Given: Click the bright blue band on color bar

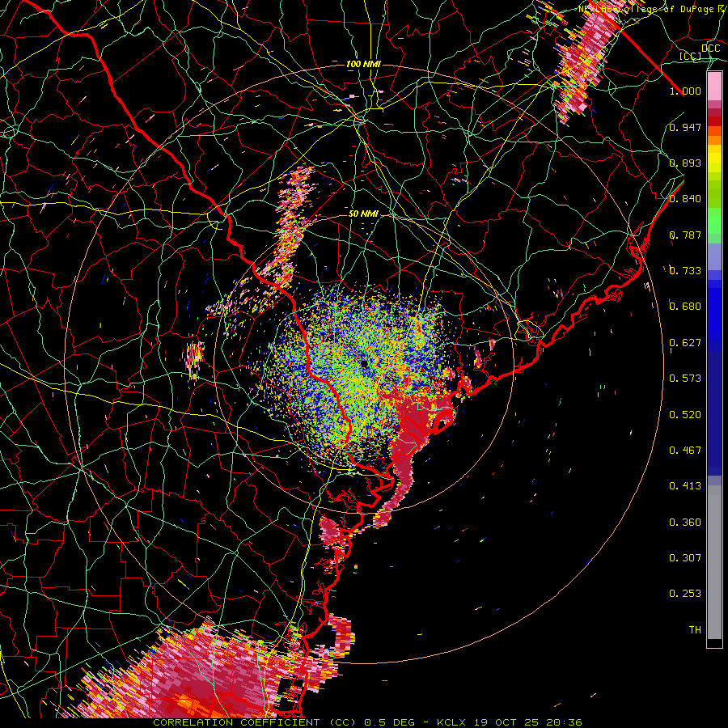Looking at the screenshot, I should 714,315.
